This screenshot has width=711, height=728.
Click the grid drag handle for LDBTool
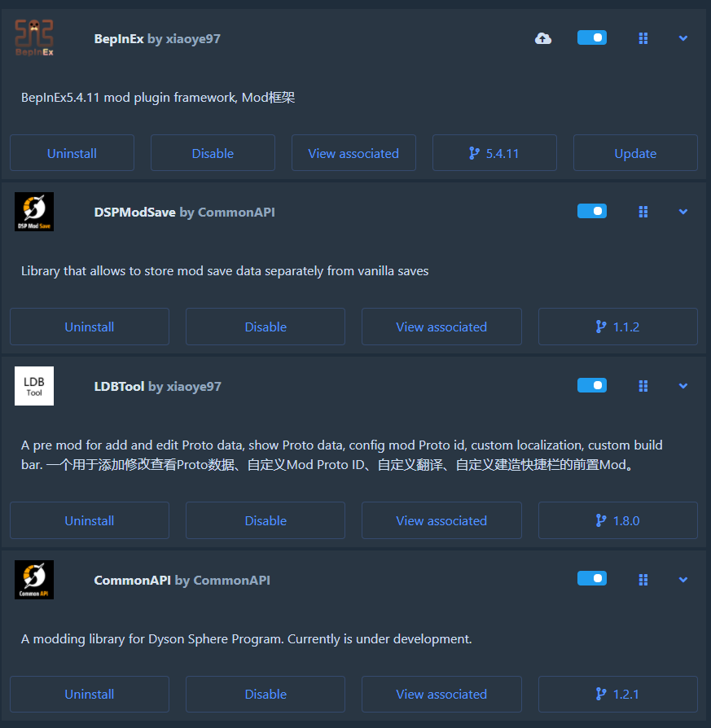[643, 386]
